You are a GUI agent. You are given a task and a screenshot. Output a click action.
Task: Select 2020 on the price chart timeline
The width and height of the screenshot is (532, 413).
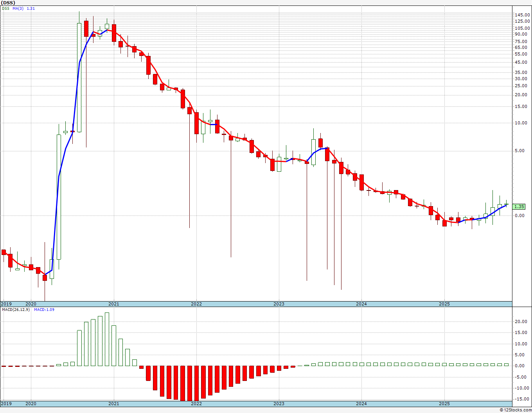31,304
